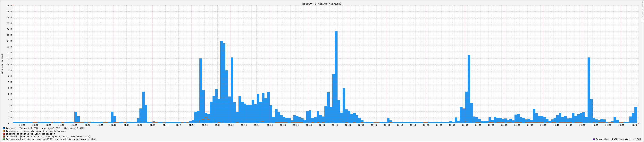Image resolution: width=644 pixels, height=142 pixels.
Task: Click the 20:45 time label on x-axis
Action: 22,125
